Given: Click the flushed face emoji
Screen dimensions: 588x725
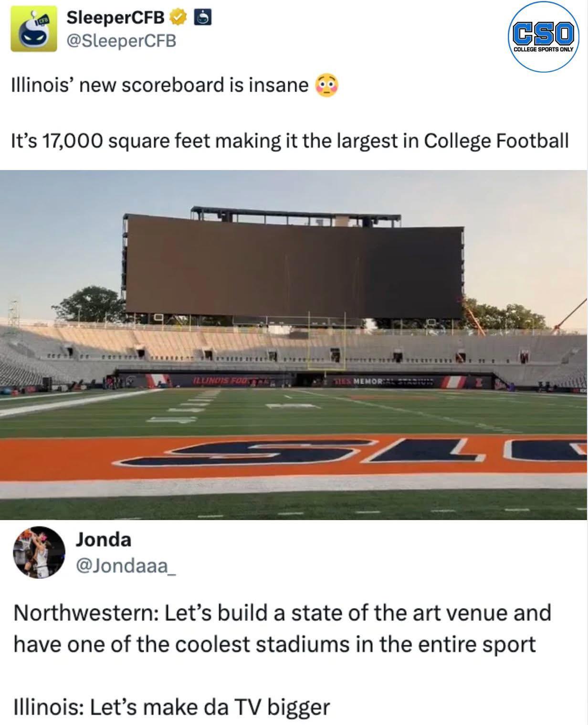Looking at the screenshot, I should pyautogui.click(x=326, y=85).
